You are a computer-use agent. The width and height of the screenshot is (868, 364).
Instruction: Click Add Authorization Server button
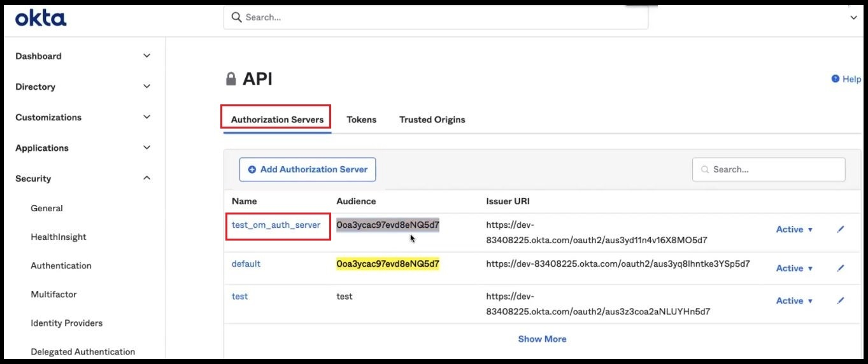click(308, 169)
